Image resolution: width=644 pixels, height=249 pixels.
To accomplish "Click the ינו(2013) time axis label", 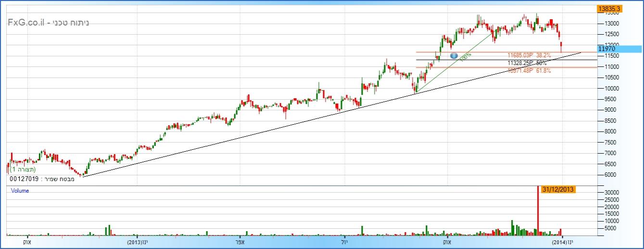I will (137, 242).
